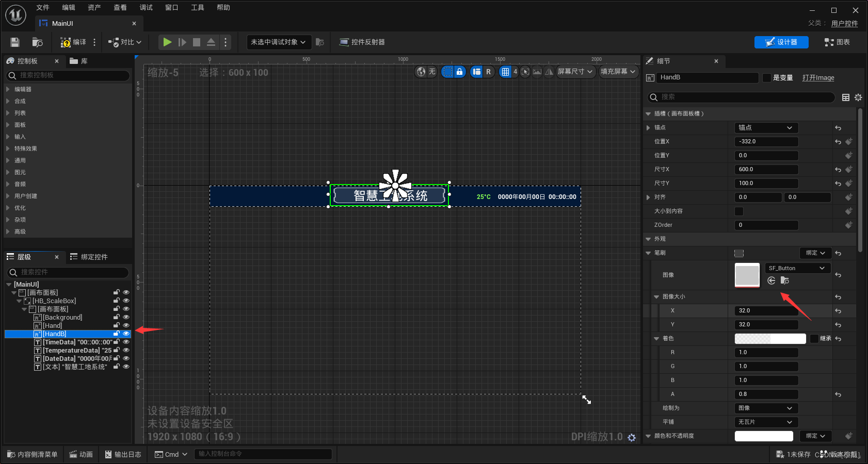
Task: Expand the Special Effects (特殊效果) palette category
Action: [8, 148]
